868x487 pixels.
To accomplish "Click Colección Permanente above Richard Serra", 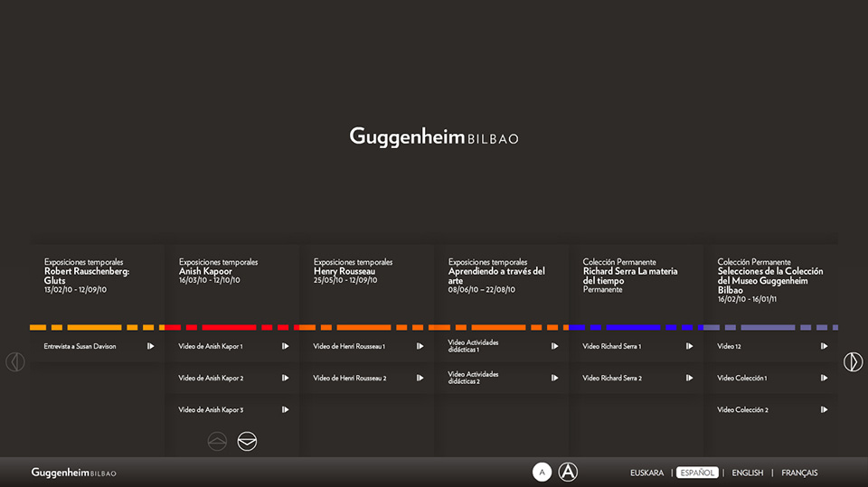I will pyautogui.click(x=618, y=262).
